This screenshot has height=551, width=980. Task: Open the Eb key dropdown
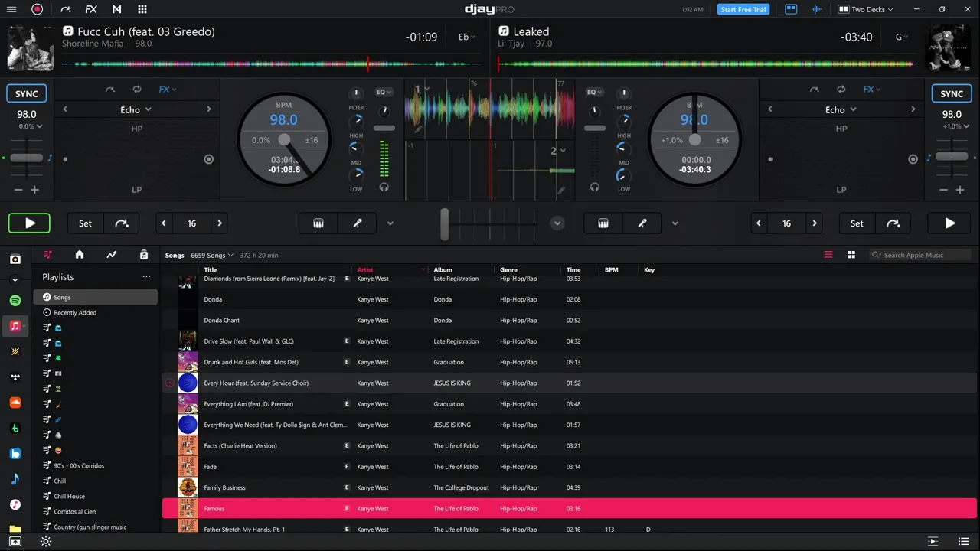click(465, 37)
